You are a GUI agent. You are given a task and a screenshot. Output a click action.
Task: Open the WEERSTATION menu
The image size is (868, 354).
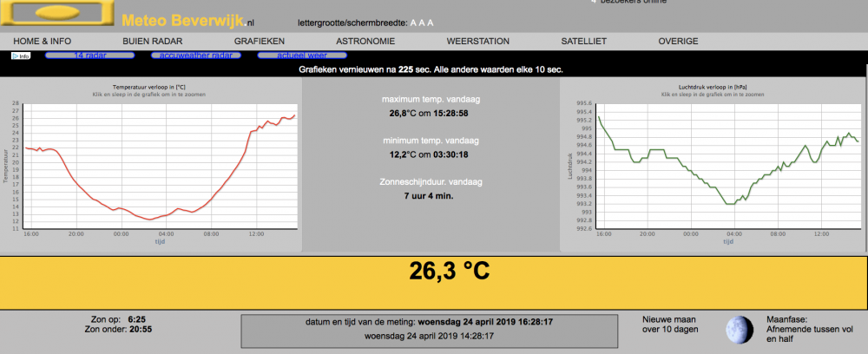[477, 41]
